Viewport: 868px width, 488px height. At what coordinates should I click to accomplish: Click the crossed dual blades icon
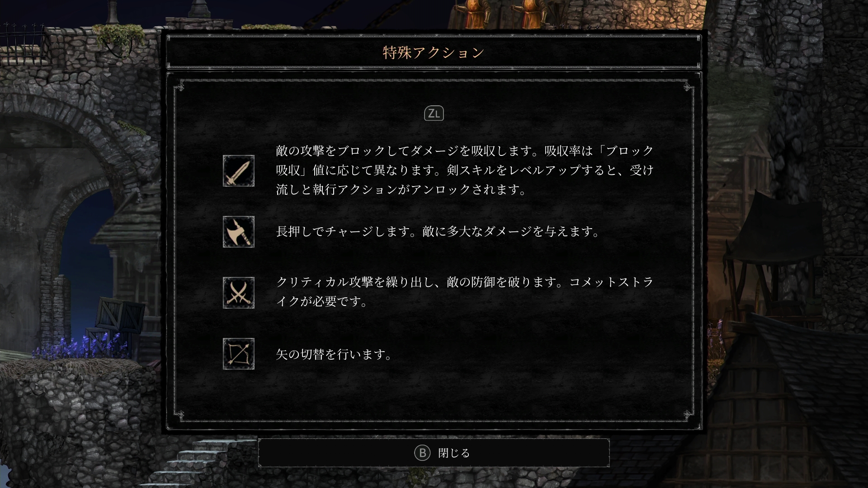[x=239, y=293]
